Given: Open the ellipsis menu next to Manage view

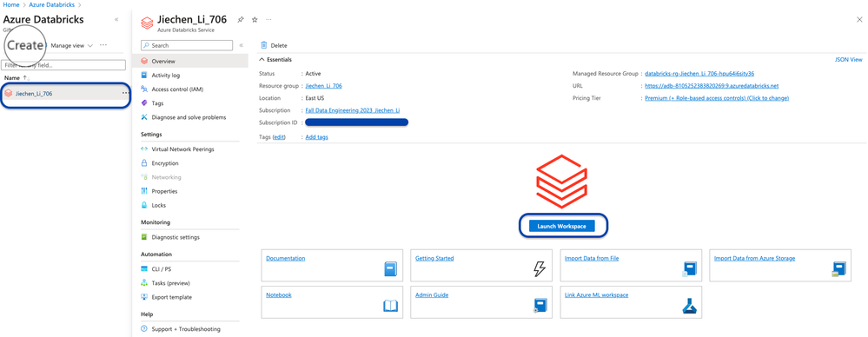Looking at the screenshot, I should [x=103, y=45].
